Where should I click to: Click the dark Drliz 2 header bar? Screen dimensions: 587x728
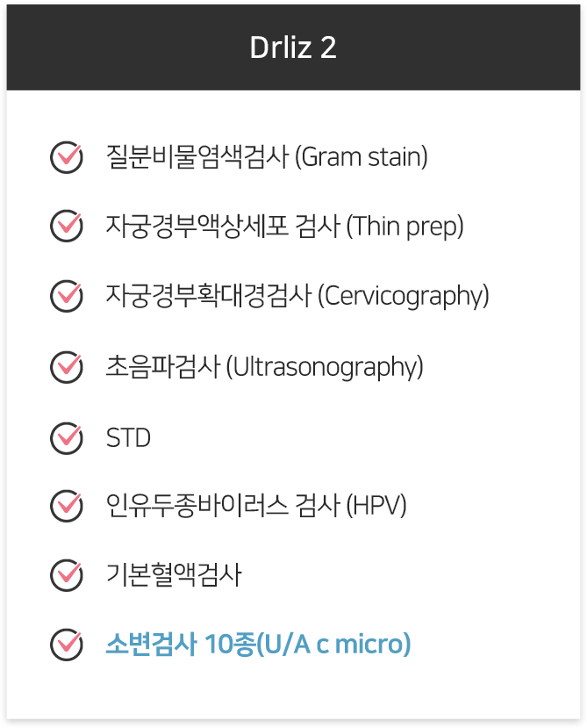click(293, 47)
